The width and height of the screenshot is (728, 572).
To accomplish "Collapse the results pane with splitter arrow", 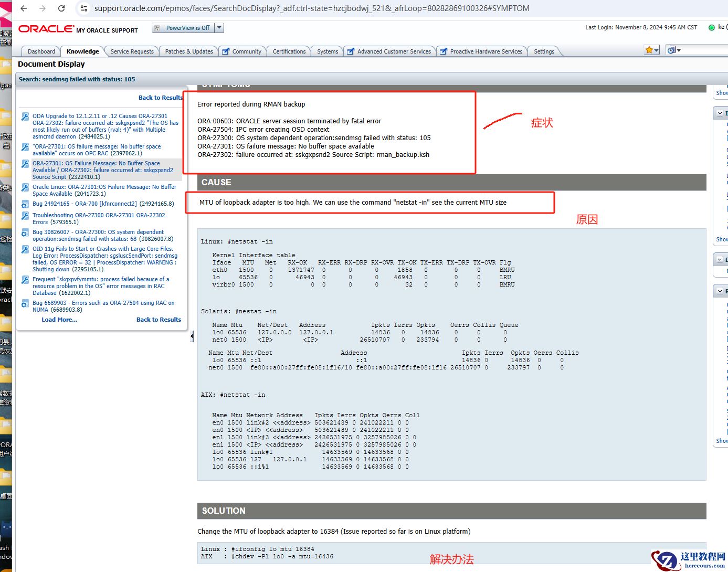I will click(192, 336).
